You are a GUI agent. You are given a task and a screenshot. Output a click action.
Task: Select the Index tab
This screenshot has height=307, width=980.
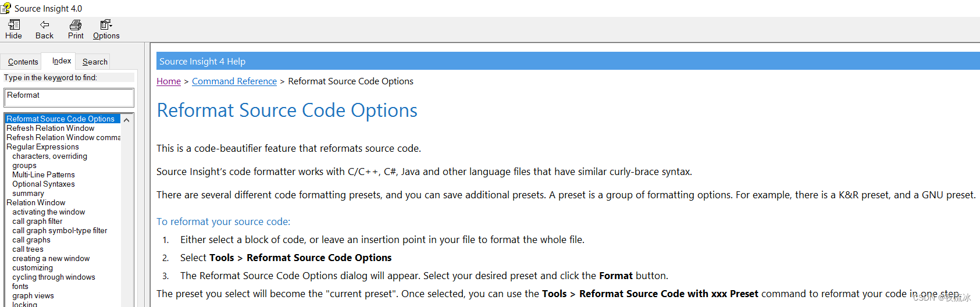62,60
